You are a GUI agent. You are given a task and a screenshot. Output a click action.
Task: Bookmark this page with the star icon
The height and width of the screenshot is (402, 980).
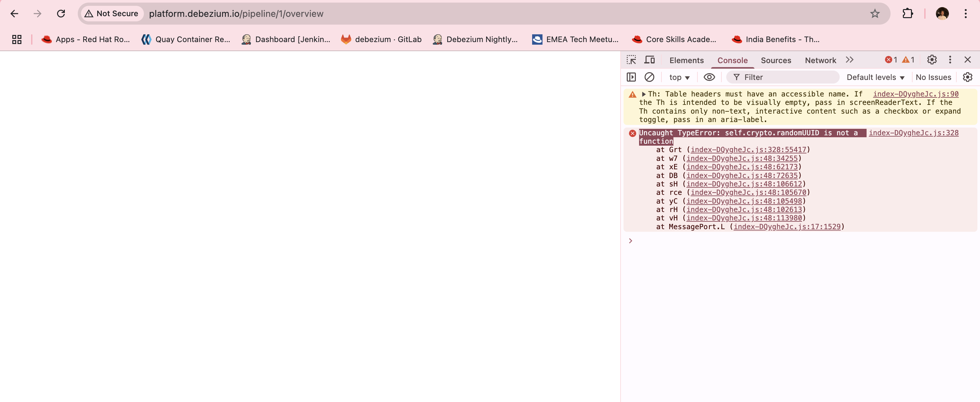coord(875,14)
